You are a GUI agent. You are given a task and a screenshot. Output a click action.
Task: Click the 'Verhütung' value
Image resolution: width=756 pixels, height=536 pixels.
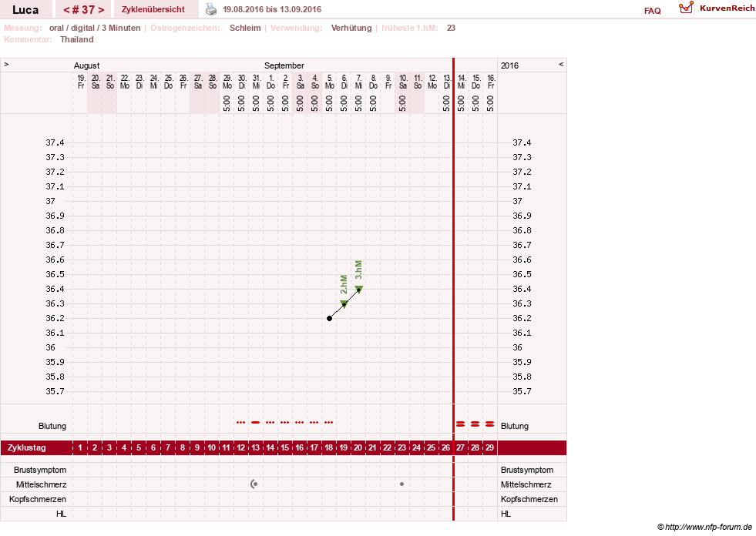(351, 28)
